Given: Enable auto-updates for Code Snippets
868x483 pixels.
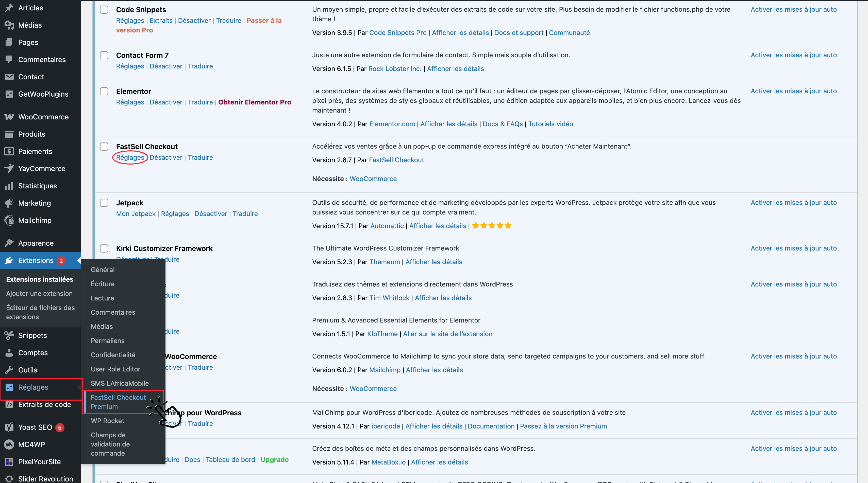Looking at the screenshot, I should [x=794, y=9].
